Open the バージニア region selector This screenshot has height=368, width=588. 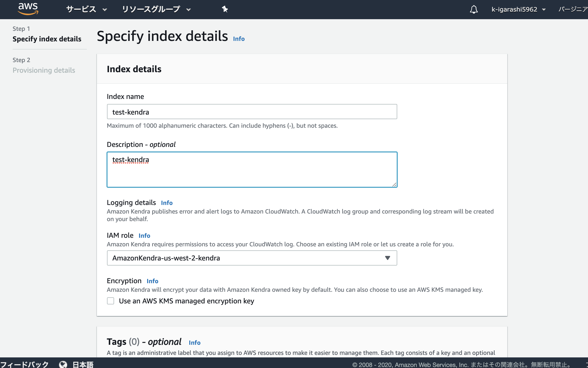(573, 10)
